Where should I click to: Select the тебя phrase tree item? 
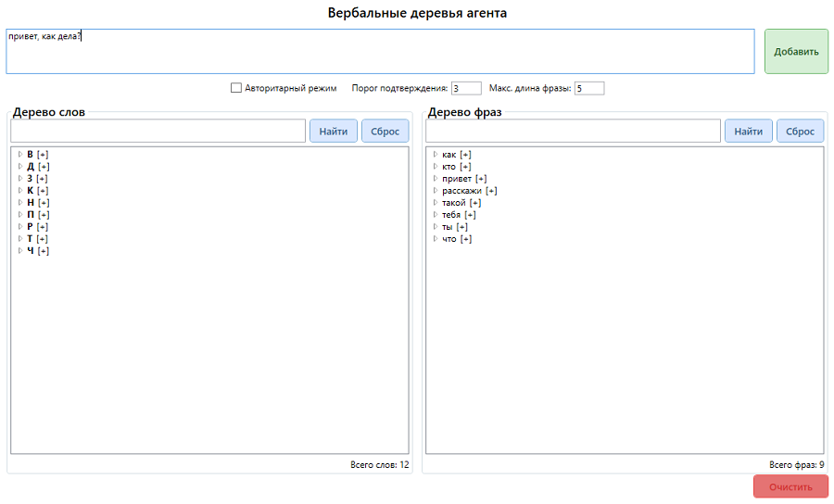[x=451, y=214]
